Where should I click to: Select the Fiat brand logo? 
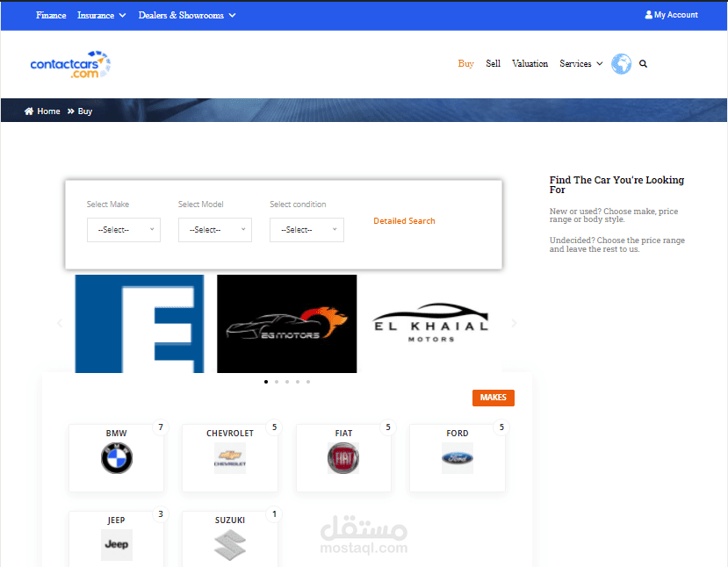pyautogui.click(x=342, y=458)
